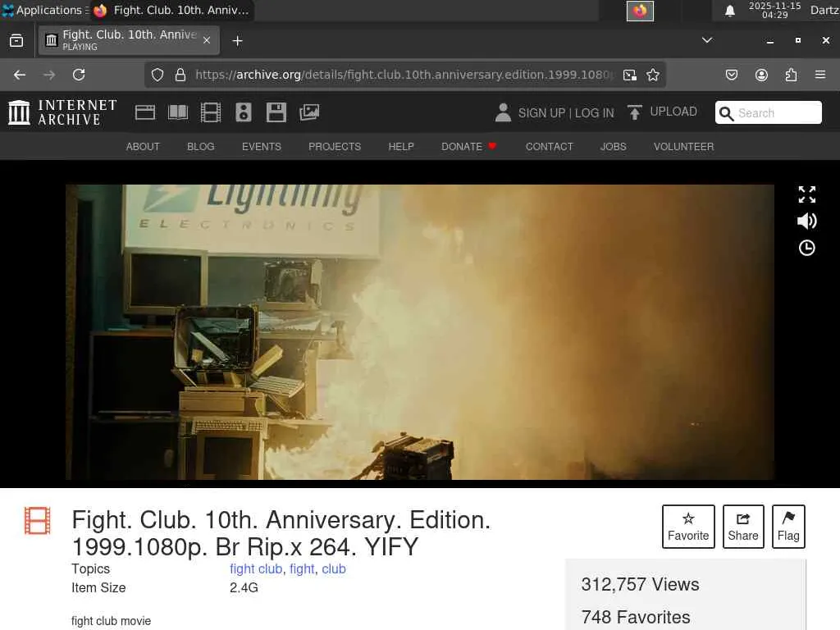The width and height of the screenshot is (840, 630).
Task: Open the recent browsing Firefox View icon
Action: point(16,41)
